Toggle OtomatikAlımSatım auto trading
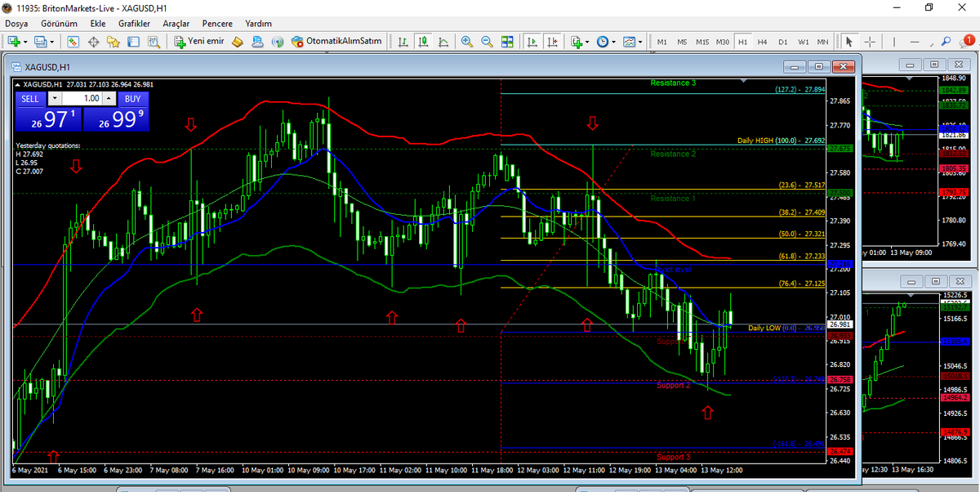Screen dimensions: 980x492 [337, 41]
